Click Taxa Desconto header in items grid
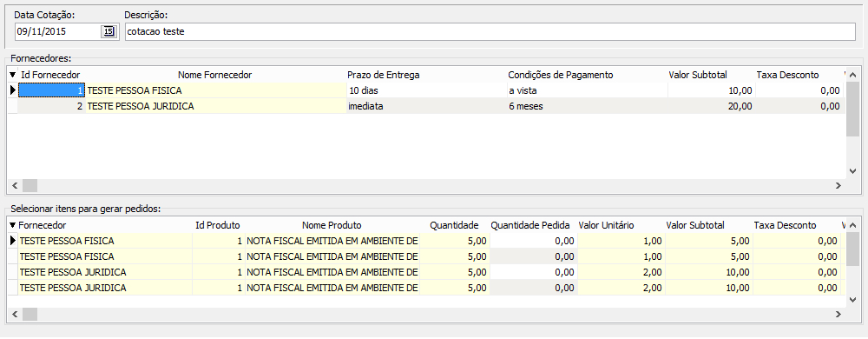868x339 pixels. coord(785,225)
